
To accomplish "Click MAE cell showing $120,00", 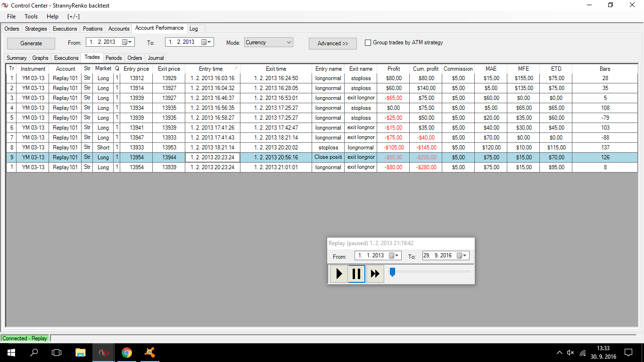I will pos(491,148).
